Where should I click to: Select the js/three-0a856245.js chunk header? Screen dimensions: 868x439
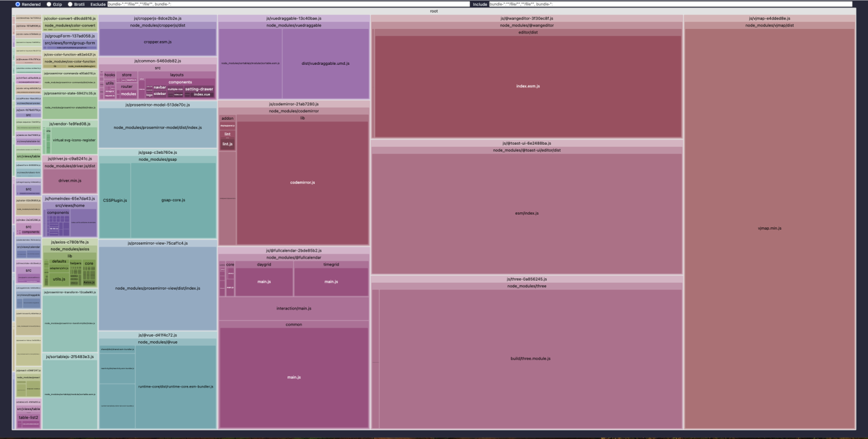pos(527,279)
